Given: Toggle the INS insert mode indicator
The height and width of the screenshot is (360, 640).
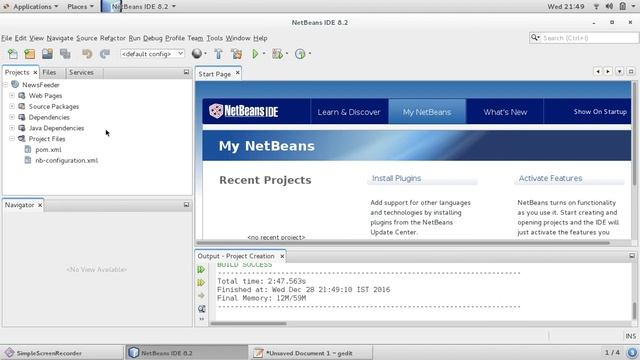Looking at the screenshot, I should (631, 336).
